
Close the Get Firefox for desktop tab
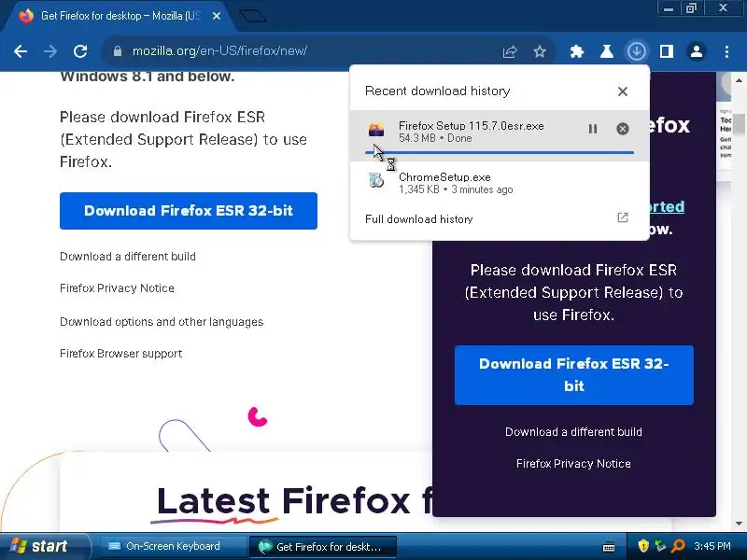pyautogui.click(x=217, y=16)
